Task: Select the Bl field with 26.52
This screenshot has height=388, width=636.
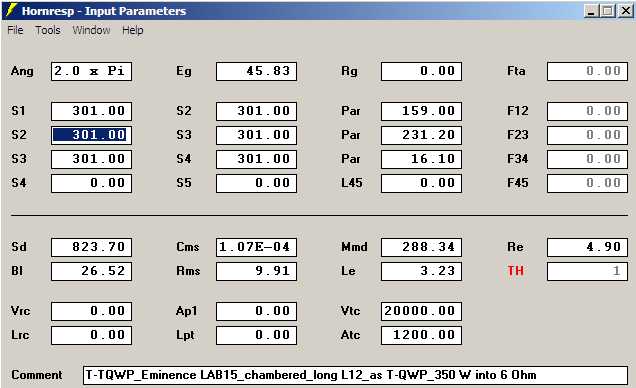Action: pos(91,271)
